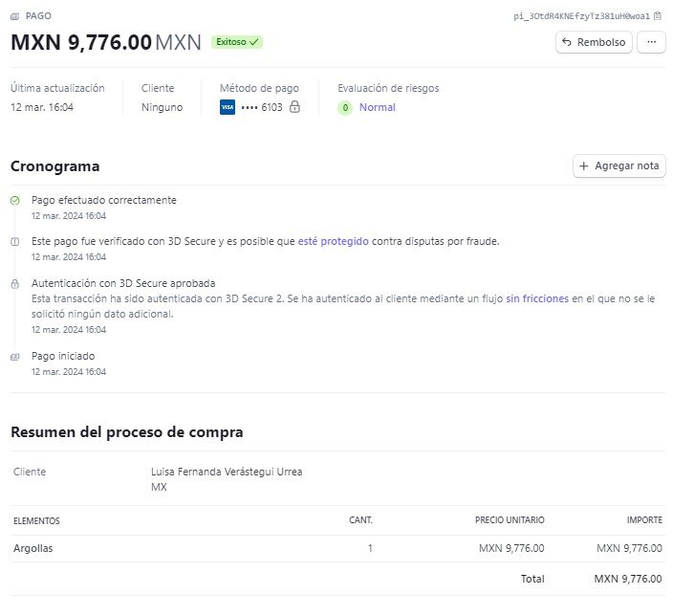
Task: Click the PAGO header icon
Action: 15,16
